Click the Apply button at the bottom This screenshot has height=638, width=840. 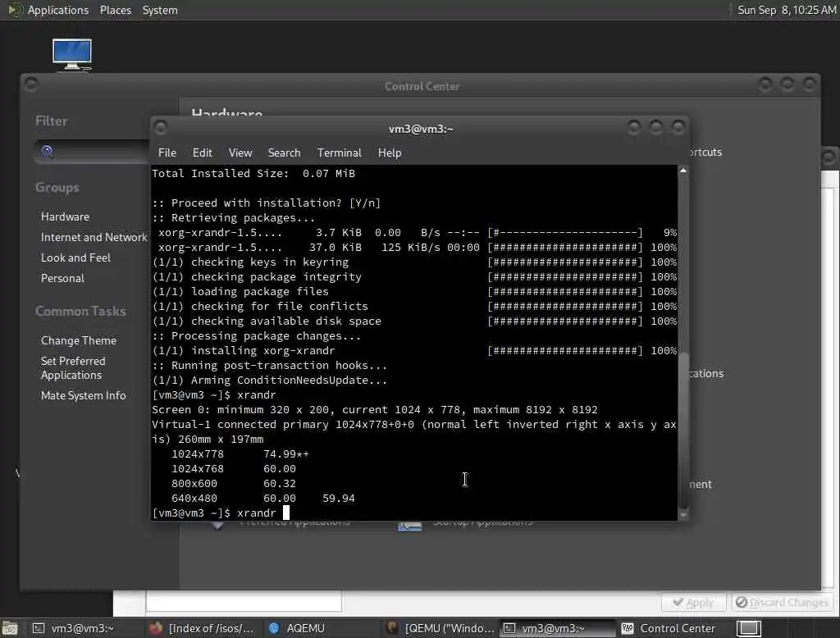(x=693, y=603)
